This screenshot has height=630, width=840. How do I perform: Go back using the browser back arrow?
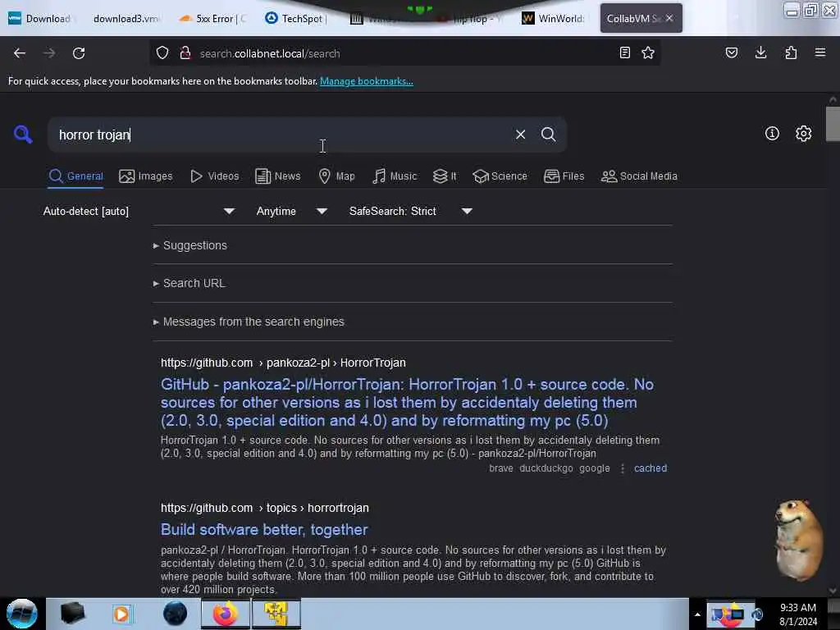click(20, 53)
